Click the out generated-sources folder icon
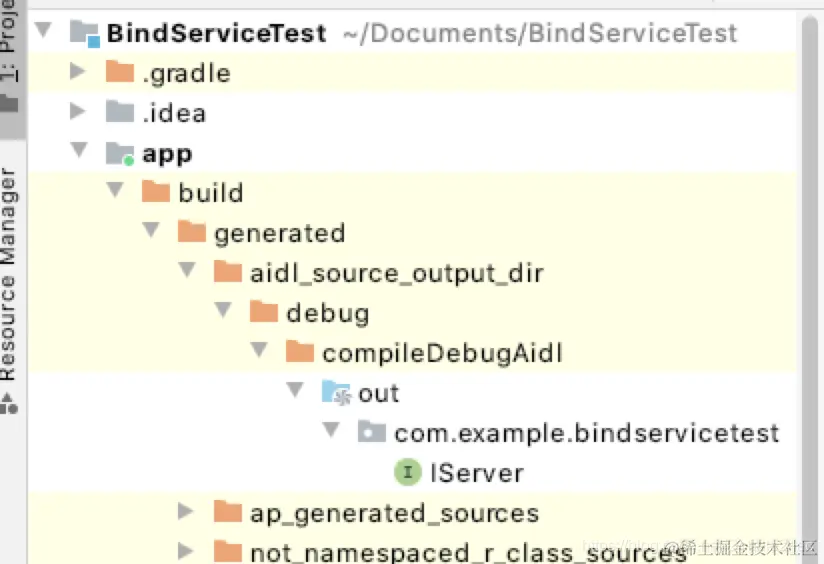This screenshot has height=564, width=824. (x=336, y=393)
